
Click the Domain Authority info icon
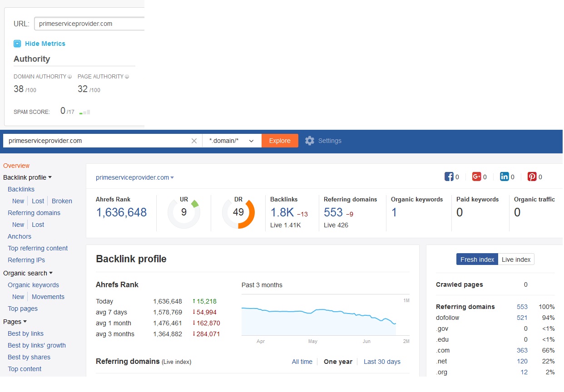click(70, 77)
